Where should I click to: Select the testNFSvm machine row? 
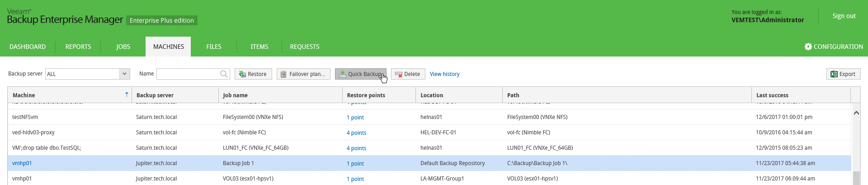429,117
